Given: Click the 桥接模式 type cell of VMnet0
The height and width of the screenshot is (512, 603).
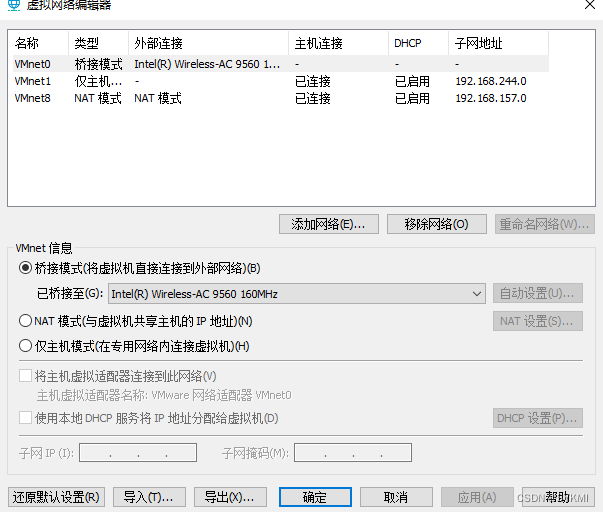Looking at the screenshot, I should tap(98, 64).
